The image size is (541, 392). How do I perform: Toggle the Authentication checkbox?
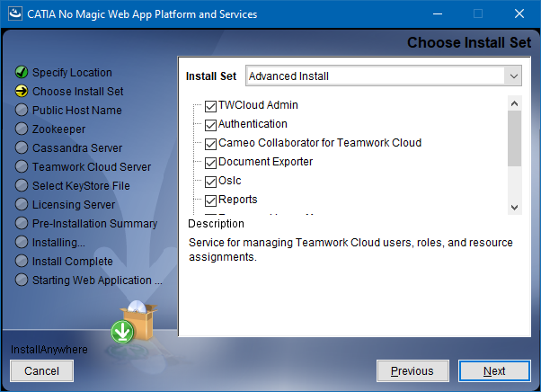coord(211,125)
